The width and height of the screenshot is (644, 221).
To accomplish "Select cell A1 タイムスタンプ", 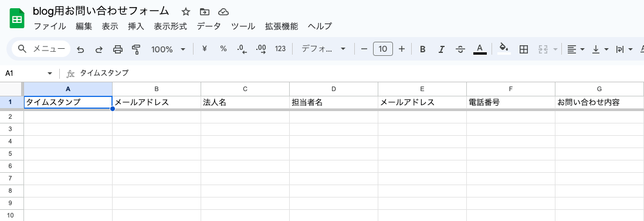I will 68,102.
